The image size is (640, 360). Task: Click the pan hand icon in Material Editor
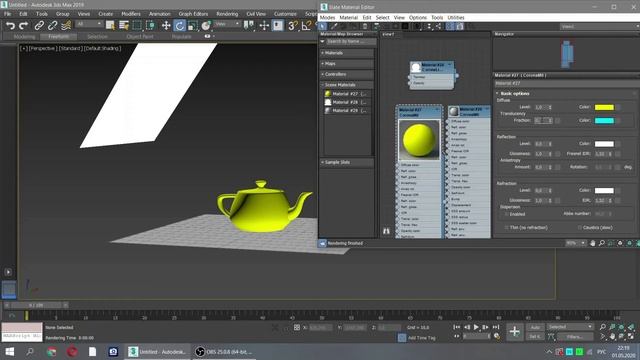tap(593, 243)
